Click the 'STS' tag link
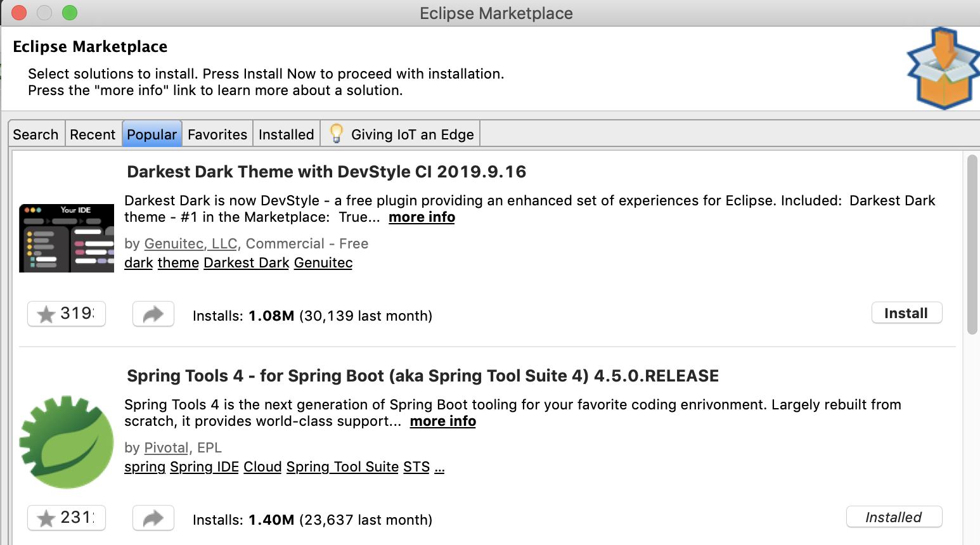Screen dimensions: 980x545 click(416, 467)
